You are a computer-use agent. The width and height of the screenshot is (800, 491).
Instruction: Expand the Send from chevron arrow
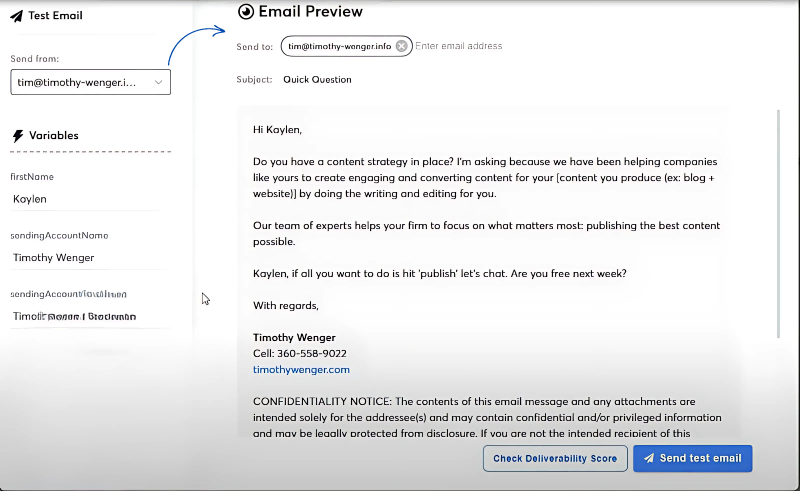158,83
